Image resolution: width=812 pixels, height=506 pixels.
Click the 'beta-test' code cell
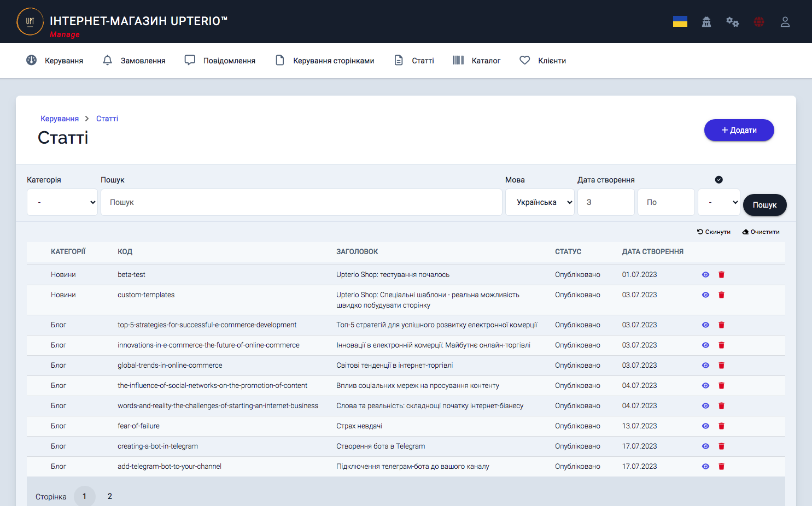pyautogui.click(x=131, y=275)
